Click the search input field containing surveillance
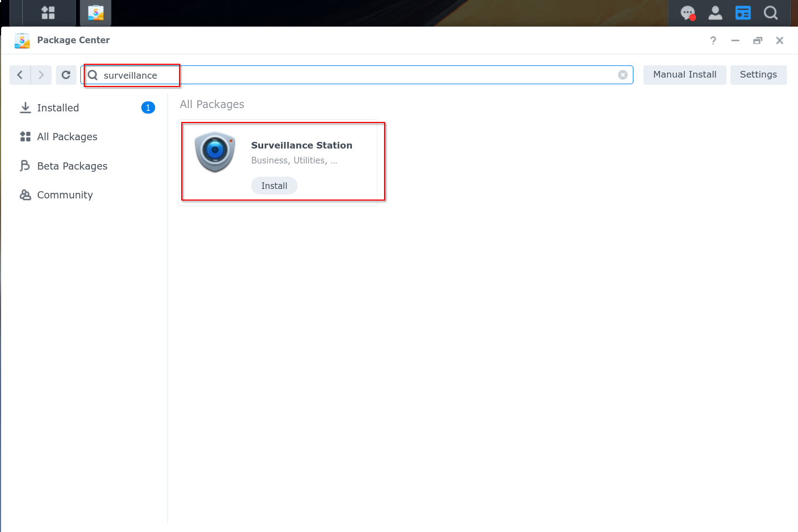Screen dimensions: 798x532 coord(355,75)
